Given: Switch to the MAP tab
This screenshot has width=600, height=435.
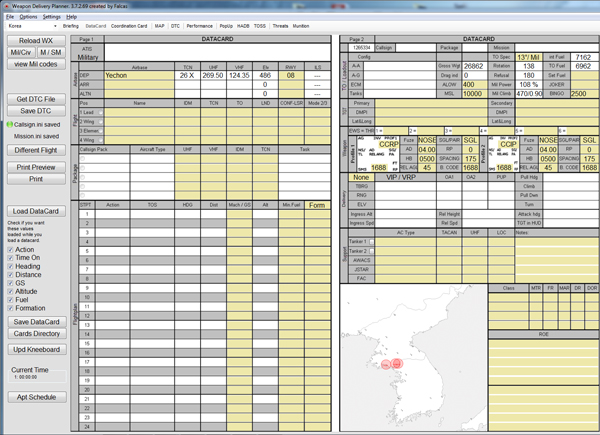Looking at the screenshot, I should click(x=160, y=26).
